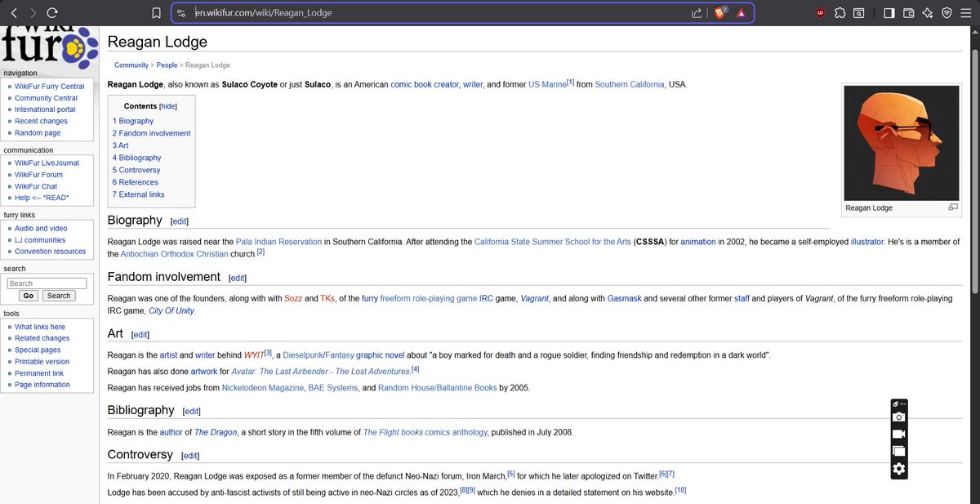Open WikiFur Furry Central navigation link
The image size is (980, 504).
tap(49, 87)
